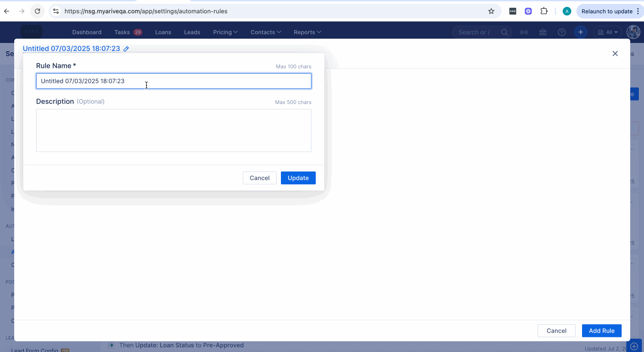This screenshot has width=644, height=352.
Task: Open the broadcast announcements icon
Action: [524, 32]
